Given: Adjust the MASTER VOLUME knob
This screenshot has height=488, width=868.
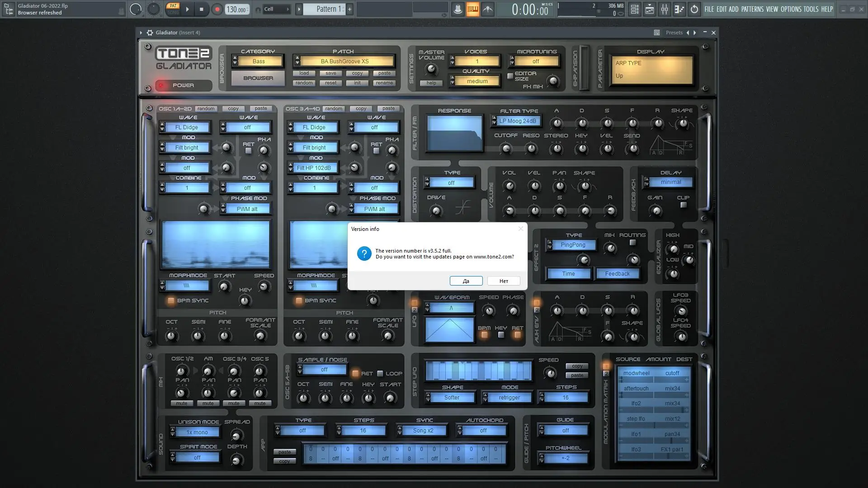Looking at the screenshot, I should [x=432, y=69].
